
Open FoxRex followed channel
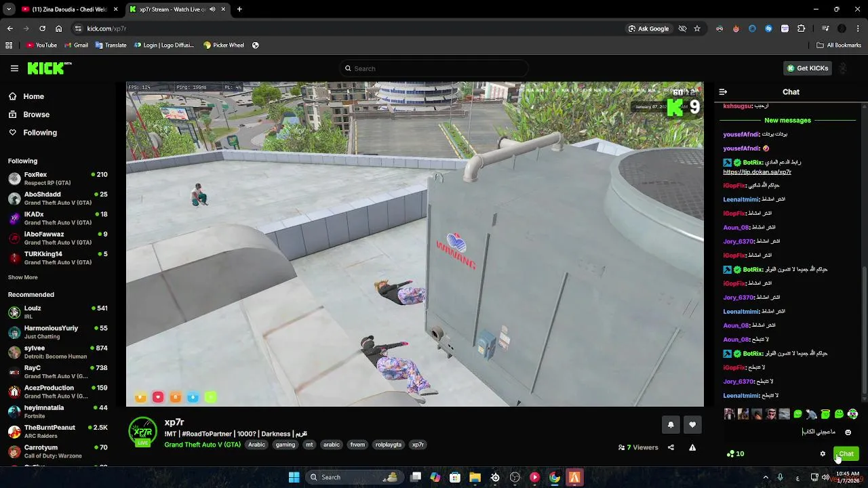click(58, 178)
